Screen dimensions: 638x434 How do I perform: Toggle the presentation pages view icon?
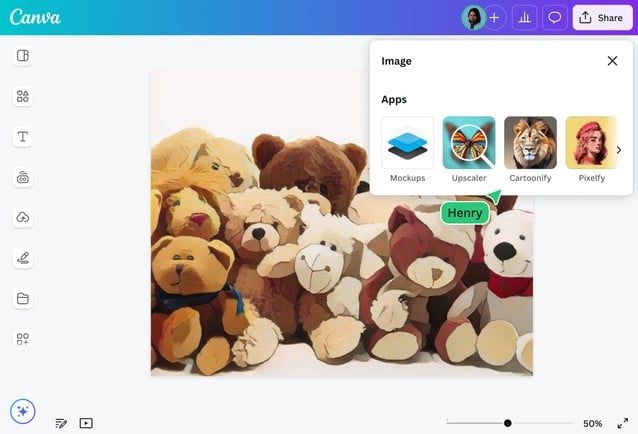pyautogui.click(x=86, y=423)
